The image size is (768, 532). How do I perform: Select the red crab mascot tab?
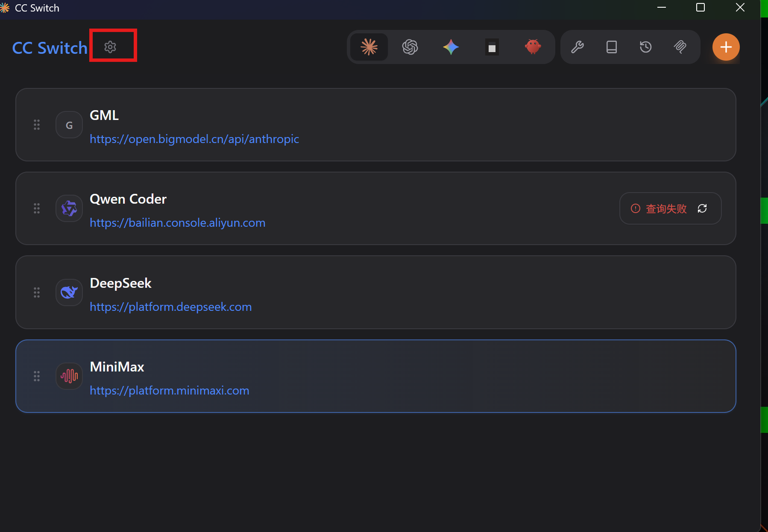click(533, 47)
